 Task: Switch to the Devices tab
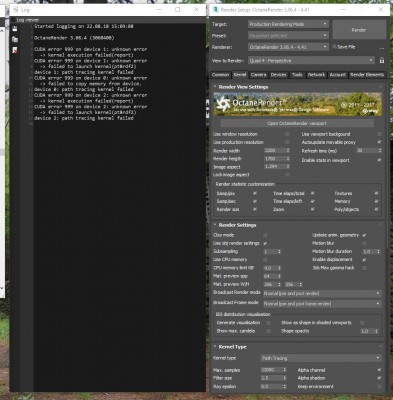pos(279,75)
